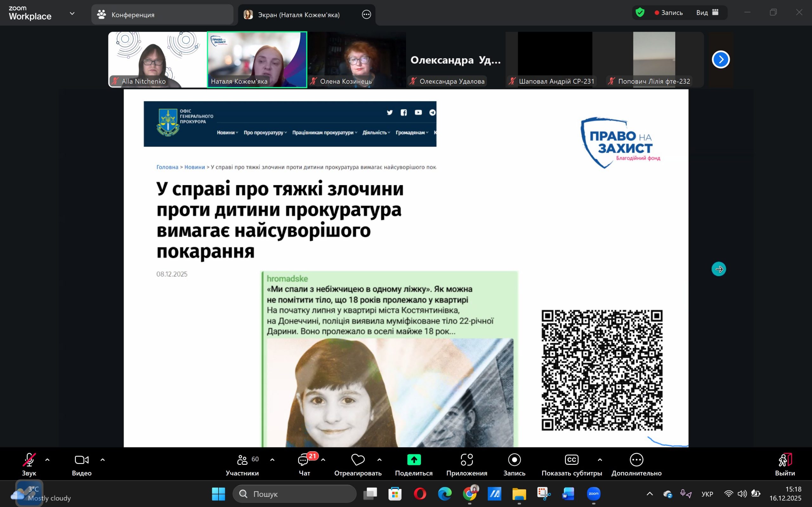The height and width of the screenshot is (507, 812).
Task: Expand audio options arrow beside microphone
Action: tap(47, 460)
